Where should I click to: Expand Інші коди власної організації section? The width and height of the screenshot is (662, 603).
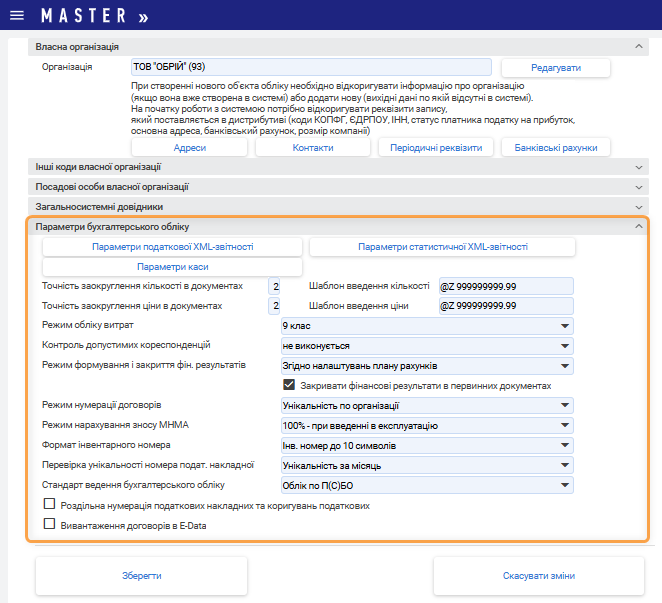[639, 167]
